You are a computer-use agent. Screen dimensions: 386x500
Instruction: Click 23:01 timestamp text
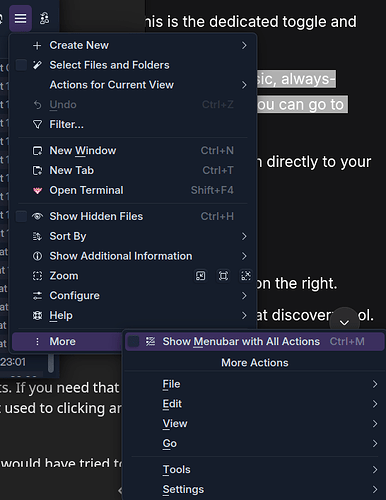coord(13,362)
